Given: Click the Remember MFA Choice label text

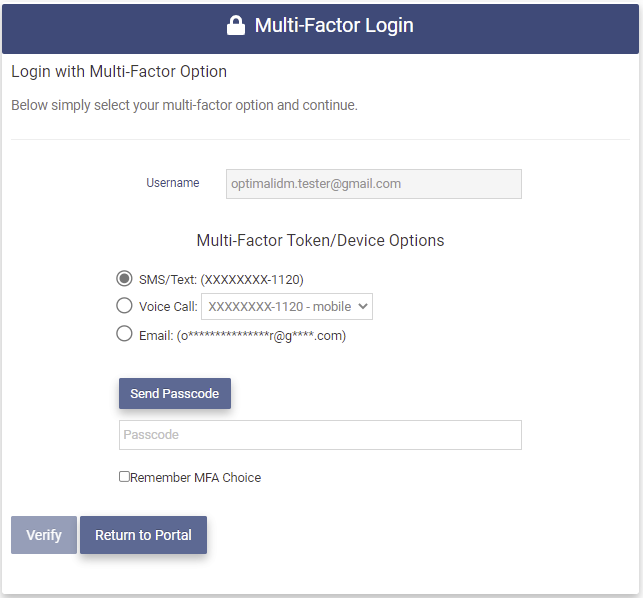Looking at the screenshot, I should 195,478.
